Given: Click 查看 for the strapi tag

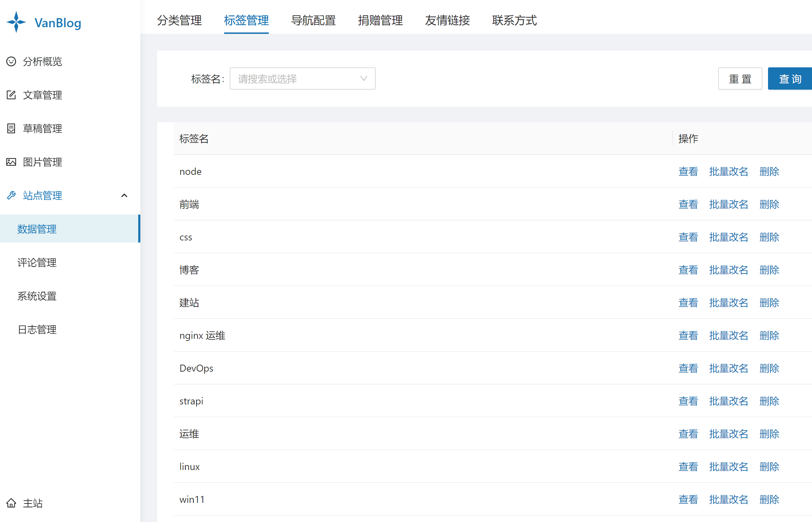Looking at the screenshot, I should [688, 401].
